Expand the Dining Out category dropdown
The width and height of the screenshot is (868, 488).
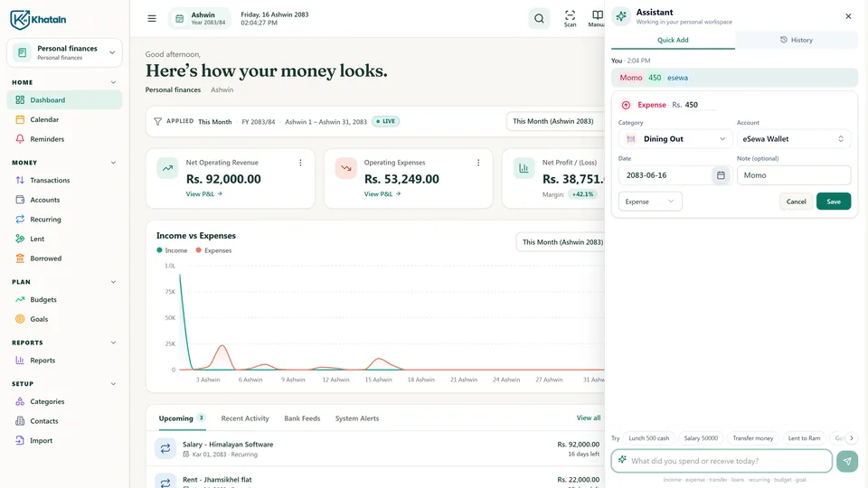675,139
